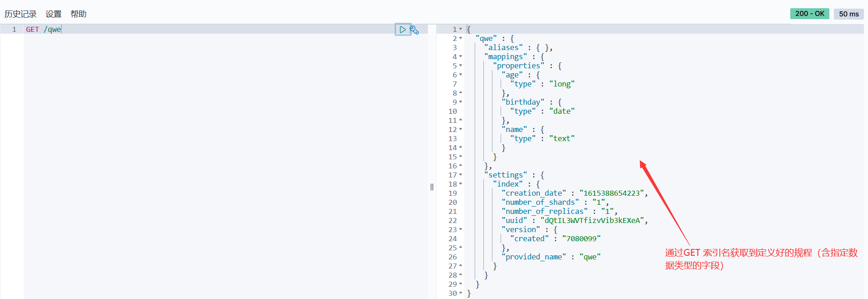Open the wrench tools icon

[x=414, y=30]
